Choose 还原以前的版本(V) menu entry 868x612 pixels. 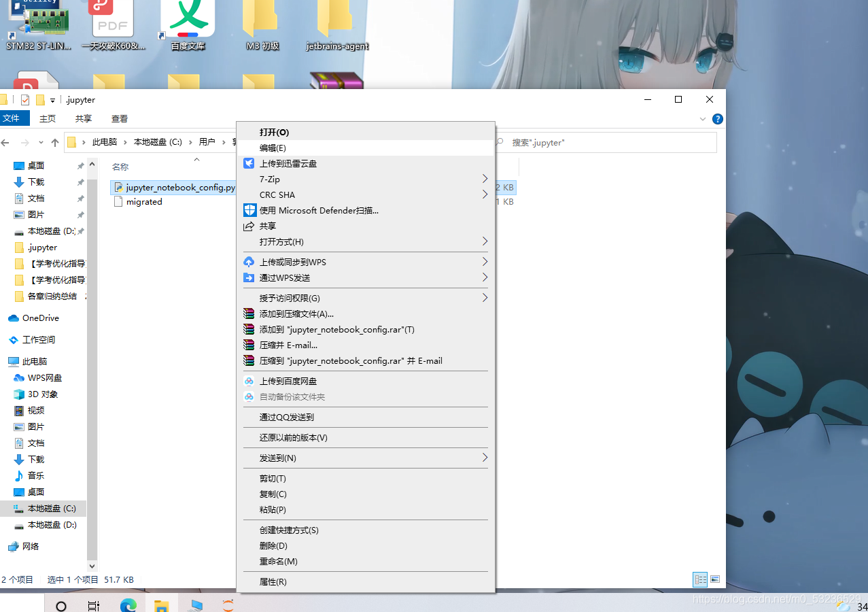click(x=366, y=437)
